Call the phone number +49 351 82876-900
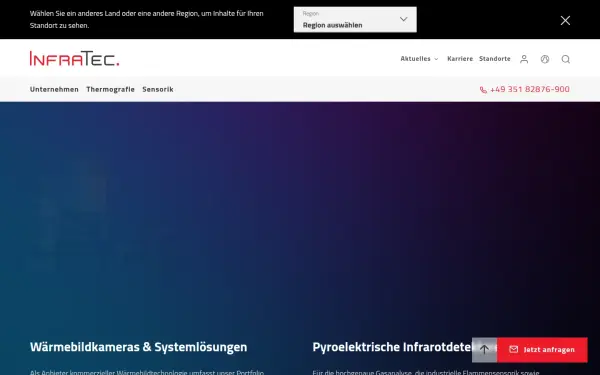The height and width of the screenshot is (375, 600). (525, 89)
